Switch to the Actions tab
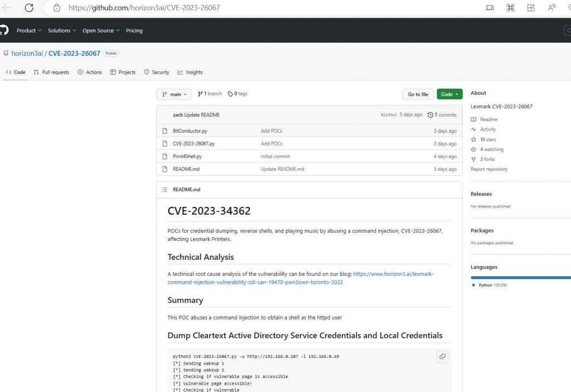Screen dimensions: 571x392 pos(90,72)
